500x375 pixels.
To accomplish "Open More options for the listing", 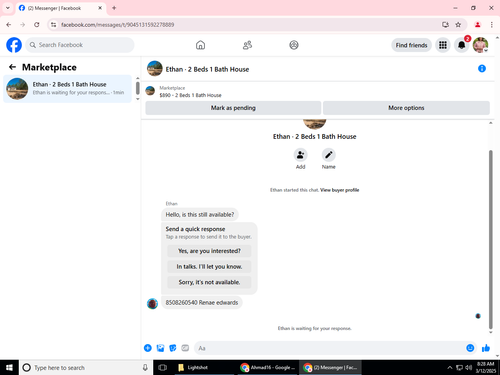I will (x=406, y=108).
